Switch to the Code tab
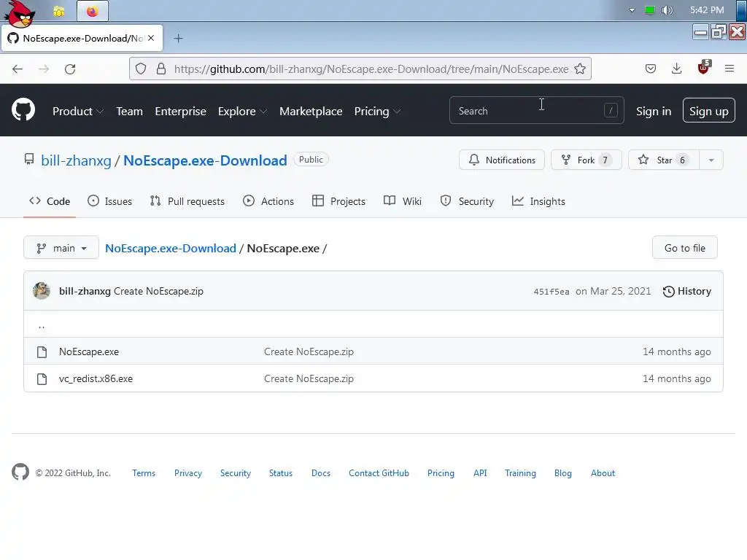 coord(50,201)
